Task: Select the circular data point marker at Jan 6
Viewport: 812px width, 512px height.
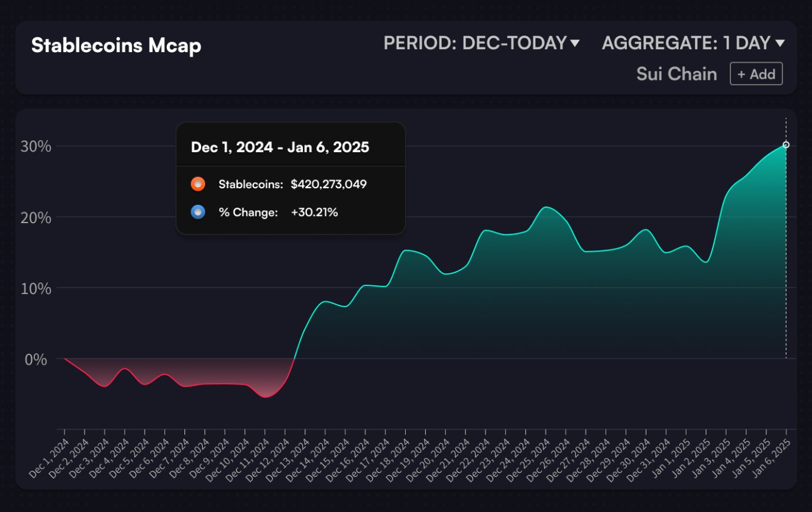Action: (785, 144)
